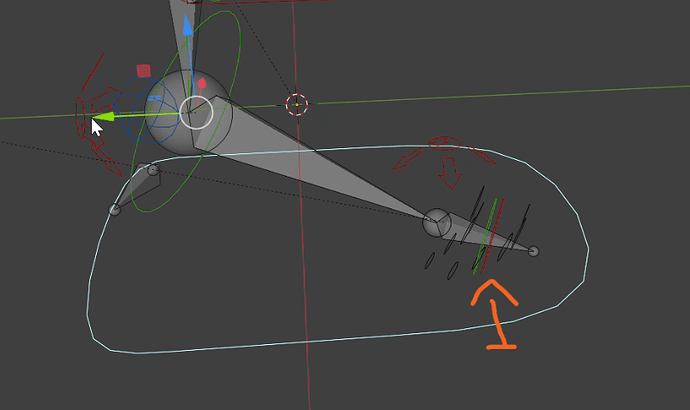Select the upper joint sphere of toe bone
The width and height of the screenshot is (690, 410).
click(153, 170)
